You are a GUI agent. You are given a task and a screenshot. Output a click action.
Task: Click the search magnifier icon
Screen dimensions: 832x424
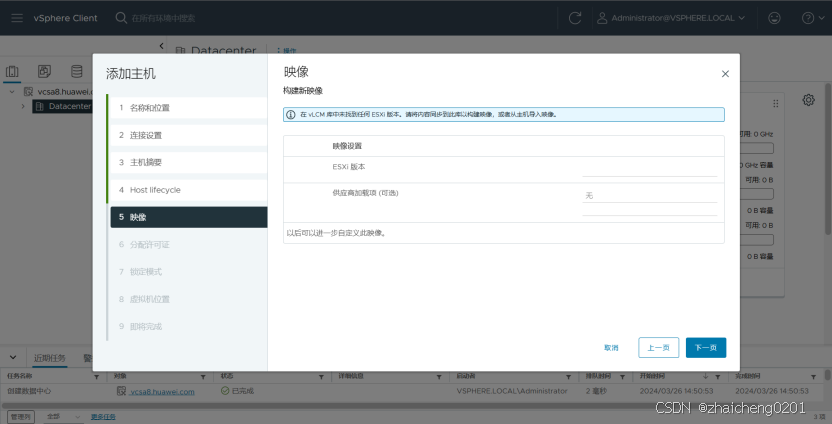click(x=121, y=18)
